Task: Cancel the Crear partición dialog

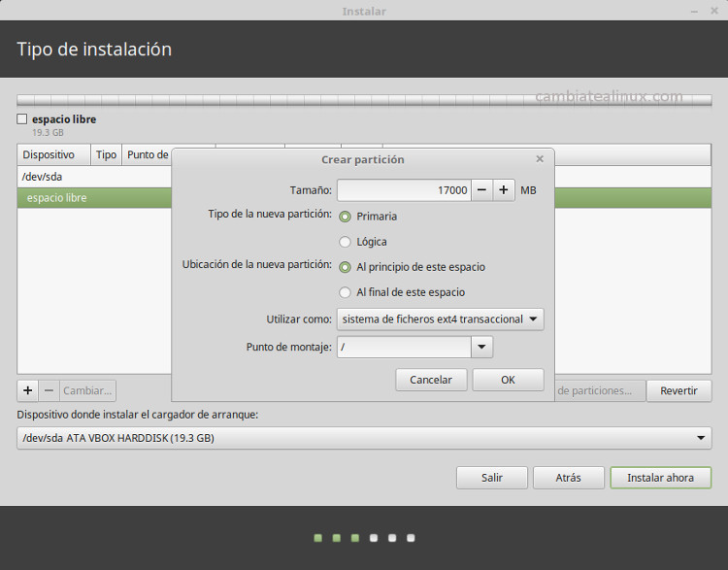Action: click(431, 380)
